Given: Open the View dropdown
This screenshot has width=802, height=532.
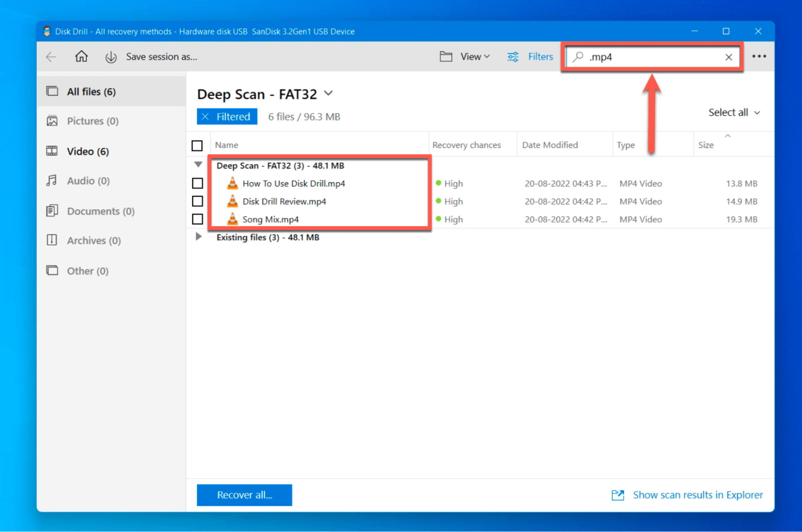Looking at the screenshot, I should pos(475,57).
